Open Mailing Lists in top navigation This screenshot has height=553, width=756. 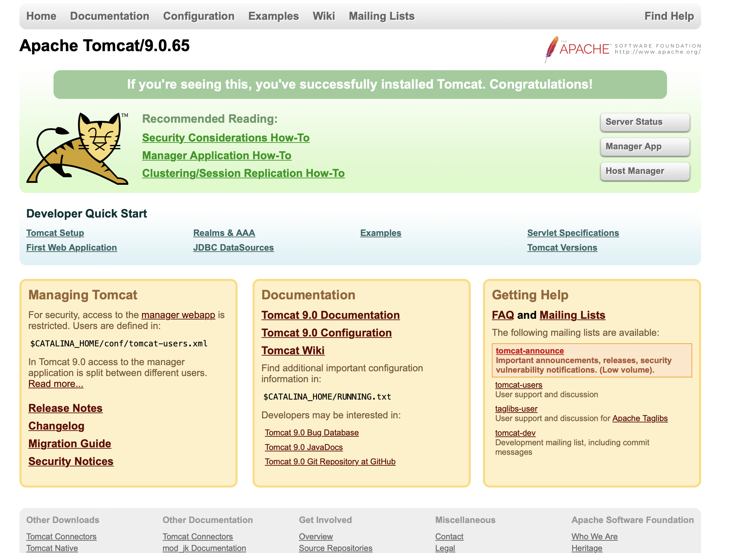click(x=382, y=16)
